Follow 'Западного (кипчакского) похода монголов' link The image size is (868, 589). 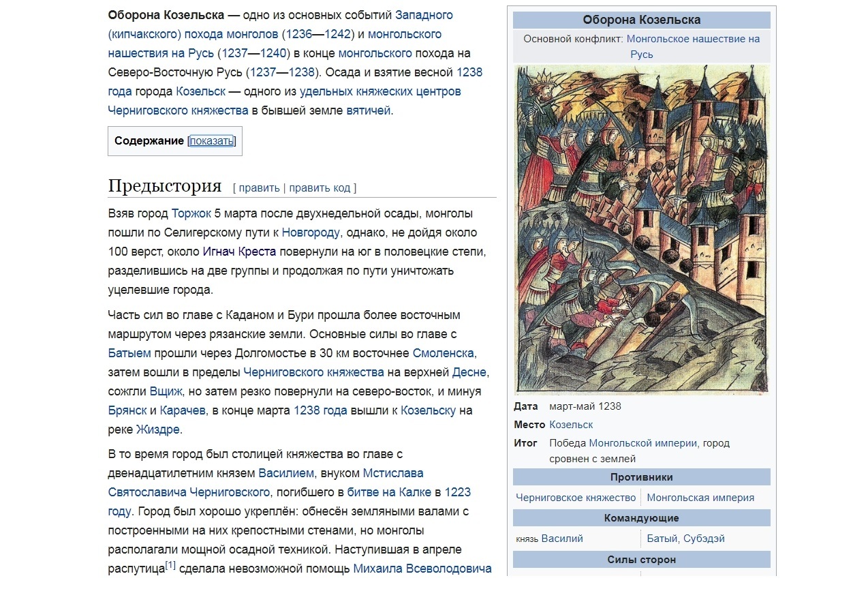pyautogui.click(x=280, y=25)
